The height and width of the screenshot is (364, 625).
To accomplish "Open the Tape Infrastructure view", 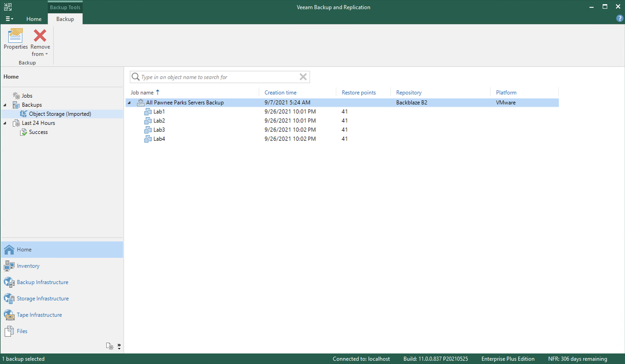I will [39, 315].
